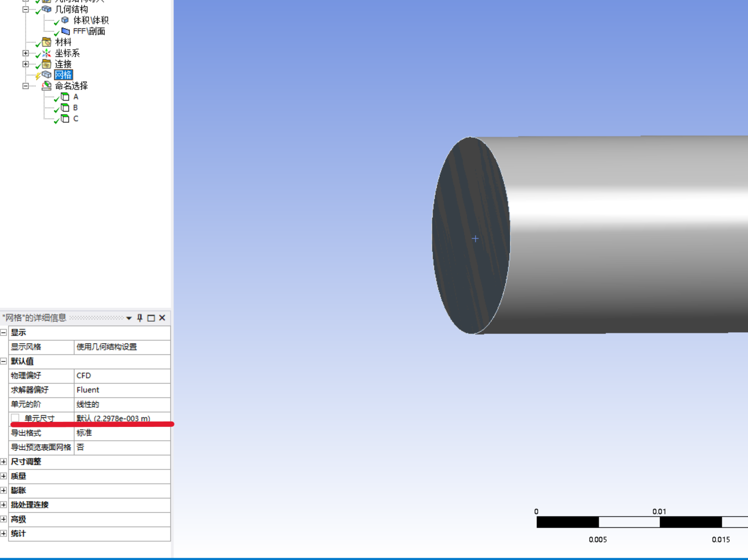This screenshot has width=748, height=560.
Task: Select 体积\体积 tree item
Action: (91, 20)
